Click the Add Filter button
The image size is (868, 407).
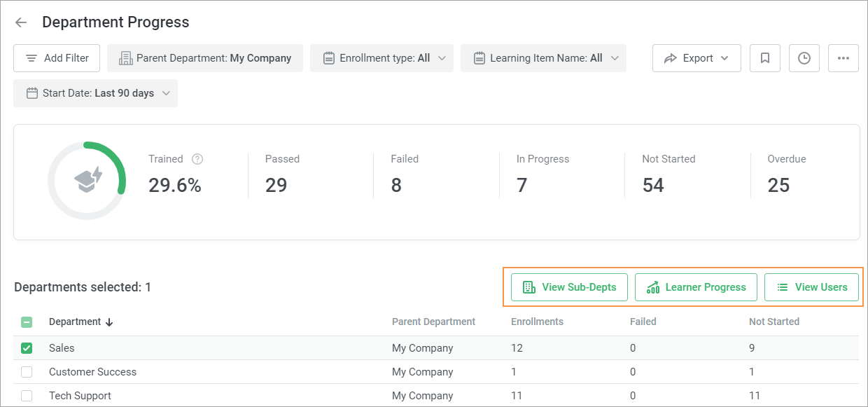[x=57, y=58]
